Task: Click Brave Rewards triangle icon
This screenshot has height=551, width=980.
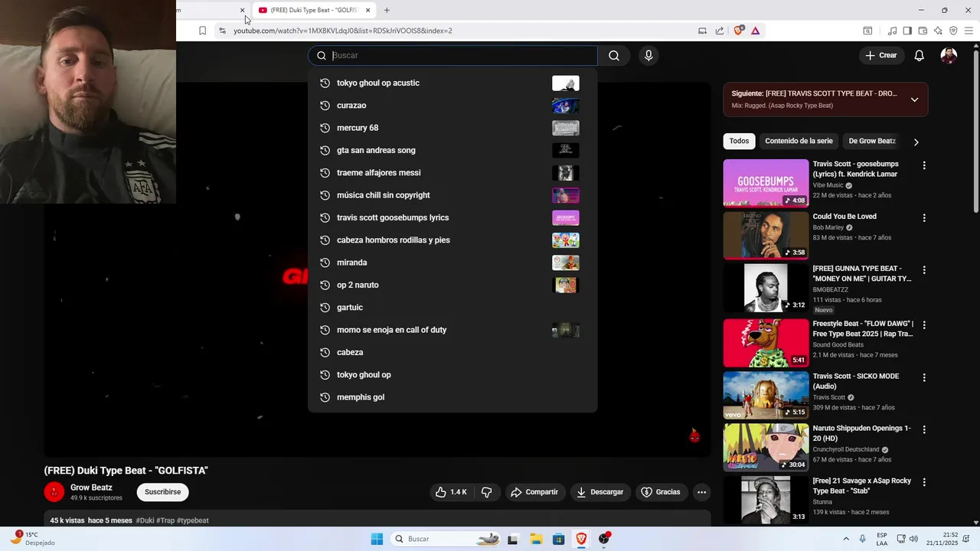Action: (x=756, y=31)
